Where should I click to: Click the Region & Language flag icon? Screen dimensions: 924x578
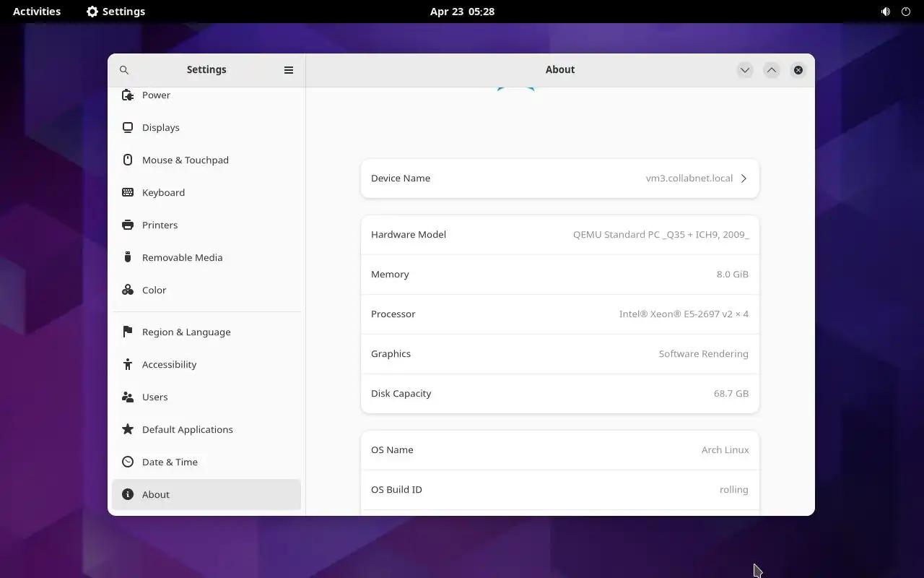128,332
